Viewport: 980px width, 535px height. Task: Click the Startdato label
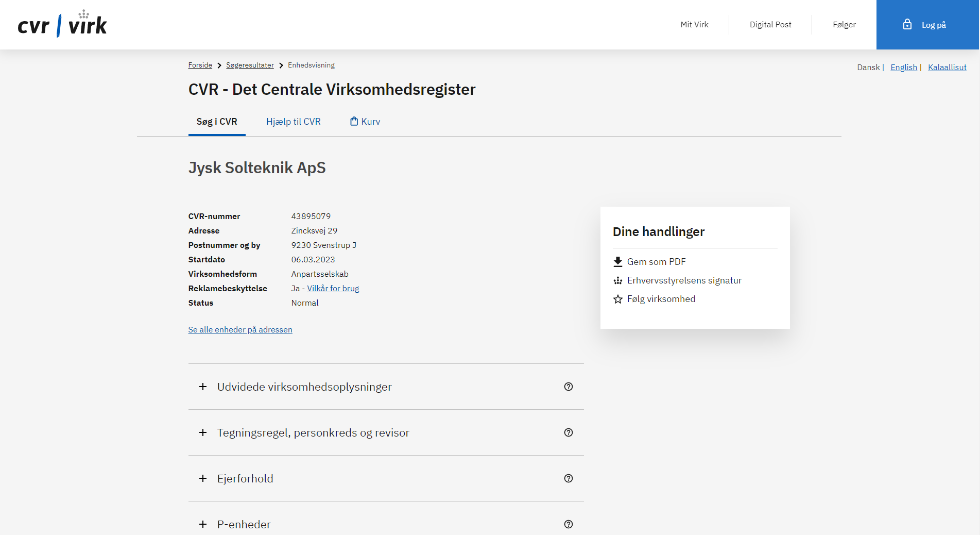tap(207, 259)
